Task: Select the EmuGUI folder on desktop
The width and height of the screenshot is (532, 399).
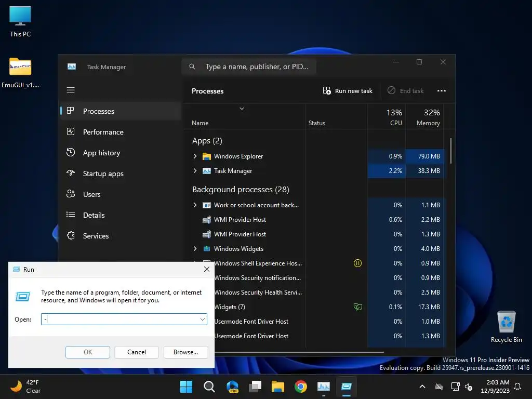Action: (x=20, y=73)
